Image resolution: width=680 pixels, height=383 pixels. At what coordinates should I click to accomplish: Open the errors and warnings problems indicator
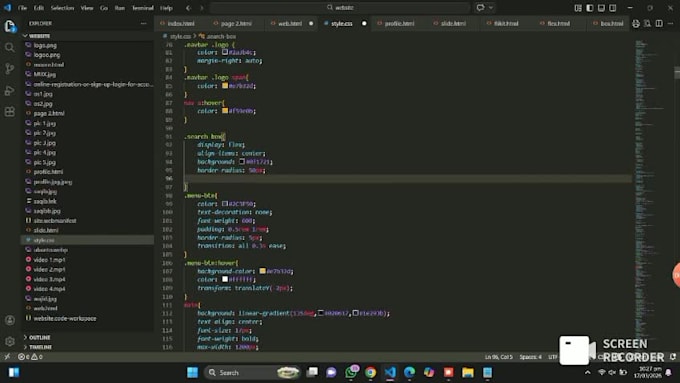point(30,357)
